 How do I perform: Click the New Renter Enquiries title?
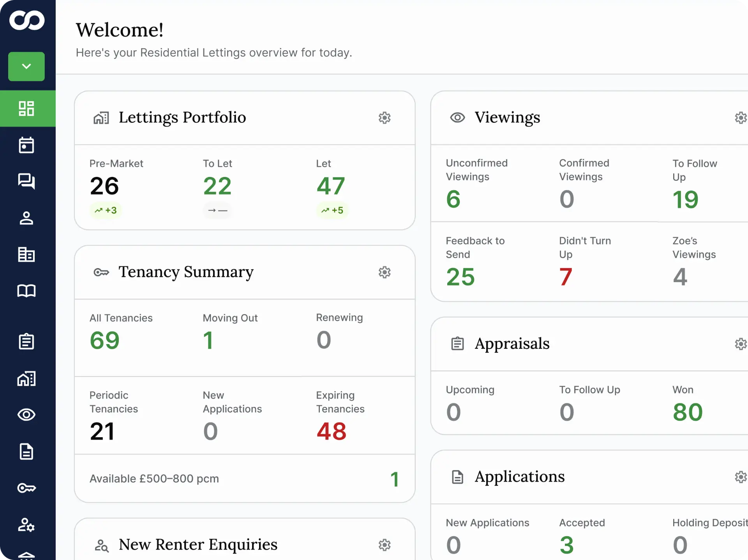pyautogui.click(x=198, y=544)
